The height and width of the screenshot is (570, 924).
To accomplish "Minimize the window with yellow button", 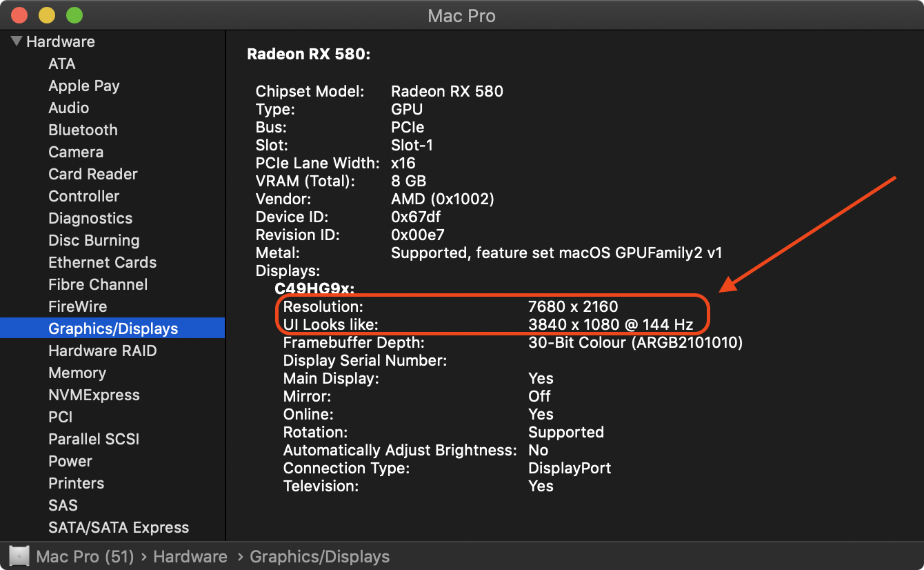I will pos(46,15).
